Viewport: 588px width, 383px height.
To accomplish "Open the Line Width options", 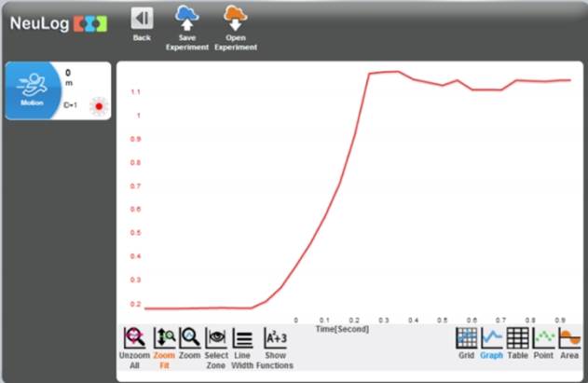I will tap(242, 337).
